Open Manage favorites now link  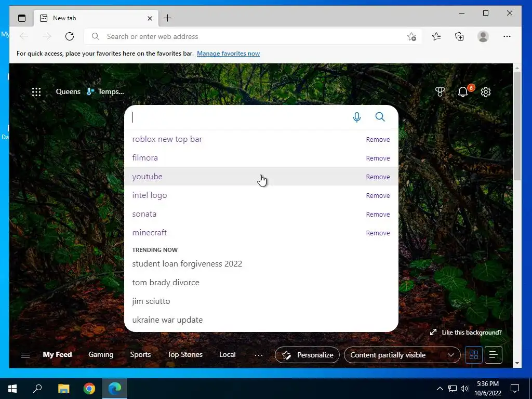(x=229, y=54)
